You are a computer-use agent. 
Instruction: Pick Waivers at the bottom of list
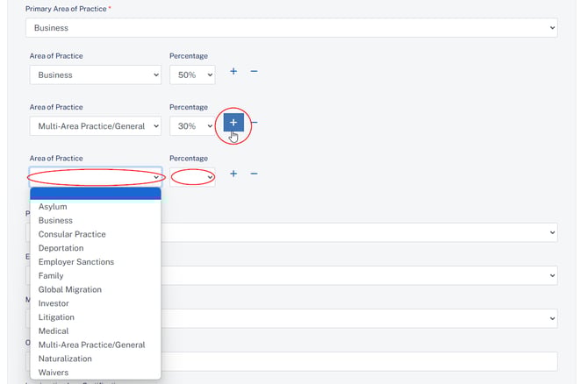click(x=54, y=373)
